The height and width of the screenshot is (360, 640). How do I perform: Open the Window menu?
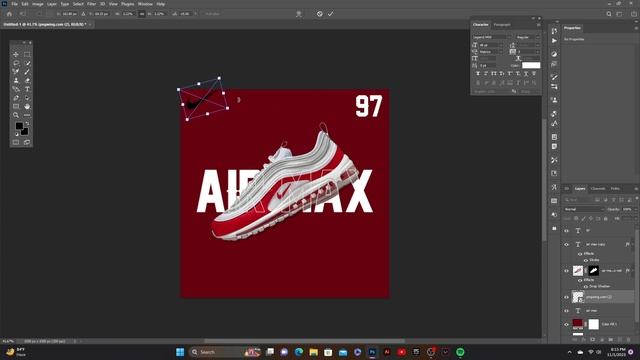pos(145,4)
